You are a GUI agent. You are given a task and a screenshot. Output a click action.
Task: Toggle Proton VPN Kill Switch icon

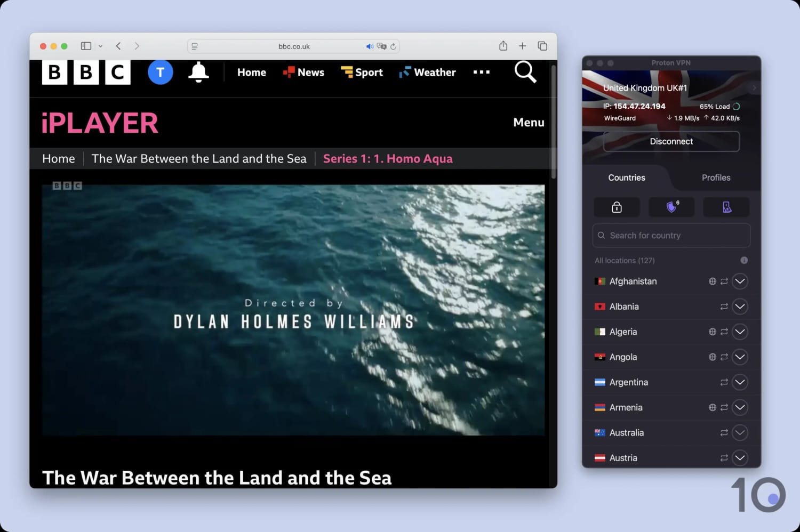click(x=726, y=207)
